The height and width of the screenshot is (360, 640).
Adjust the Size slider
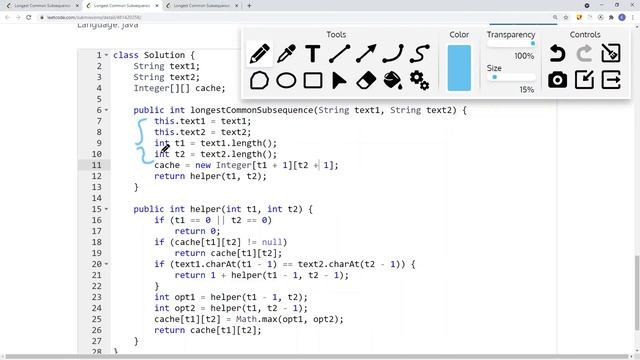(511, 77)
